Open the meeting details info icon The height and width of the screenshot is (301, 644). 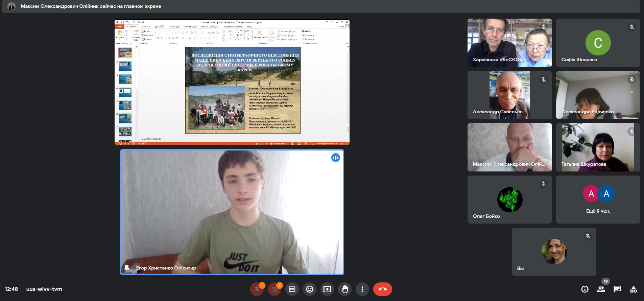pyautogui.click(x=585, y=289)
